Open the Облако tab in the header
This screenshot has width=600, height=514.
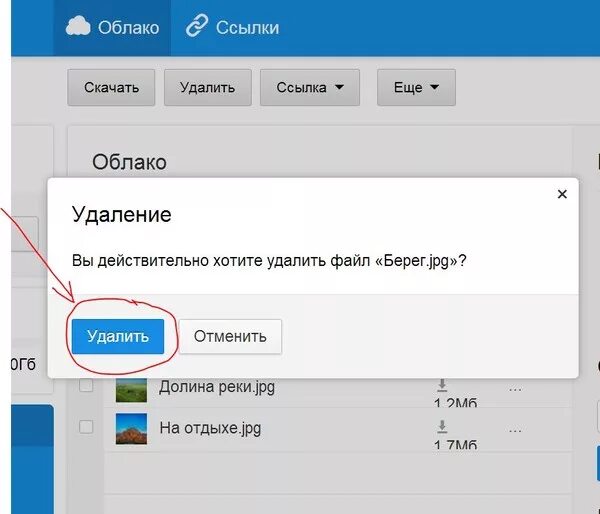click(112, 28)
